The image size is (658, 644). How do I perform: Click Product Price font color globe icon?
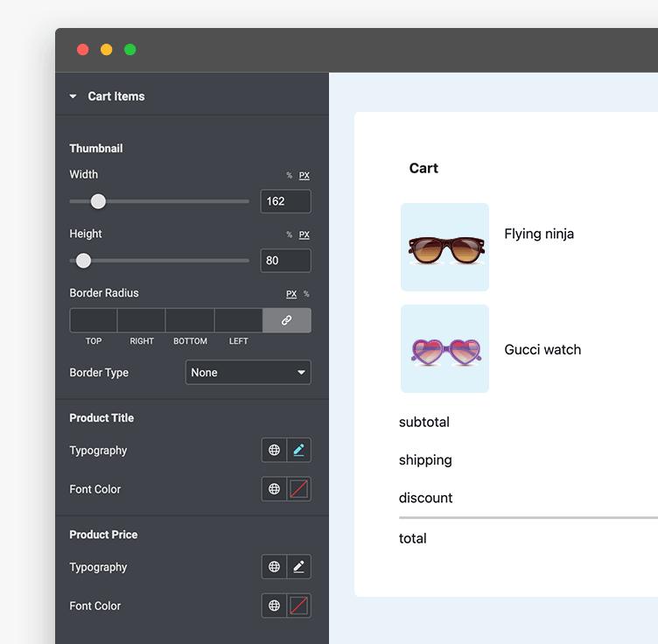(x=275, y=605)
